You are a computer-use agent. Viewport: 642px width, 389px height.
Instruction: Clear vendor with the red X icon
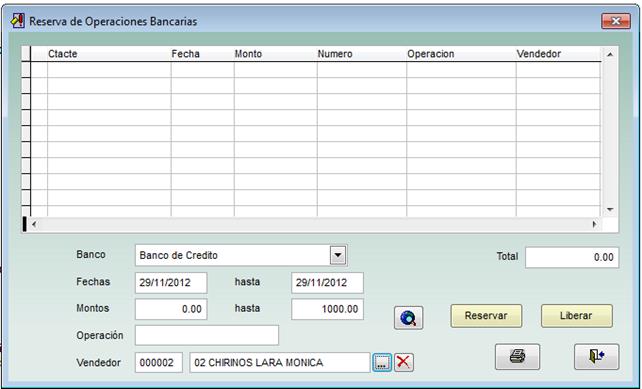[404, 362]
